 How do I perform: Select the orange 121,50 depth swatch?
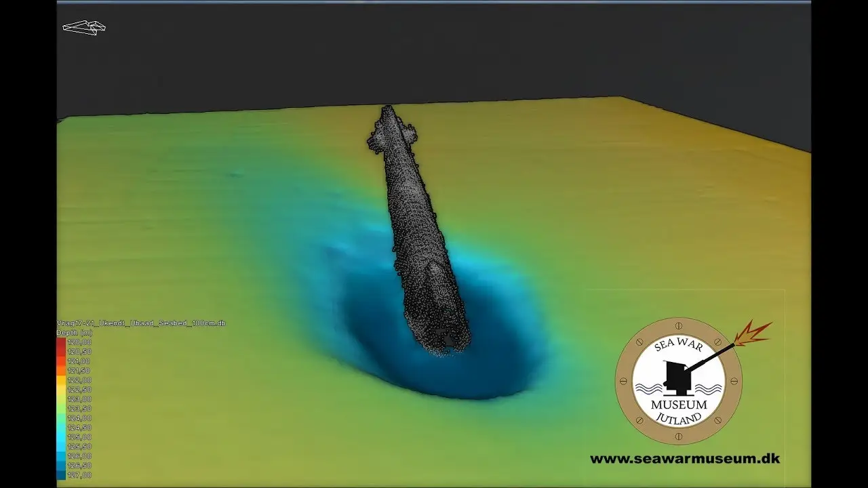61,371
